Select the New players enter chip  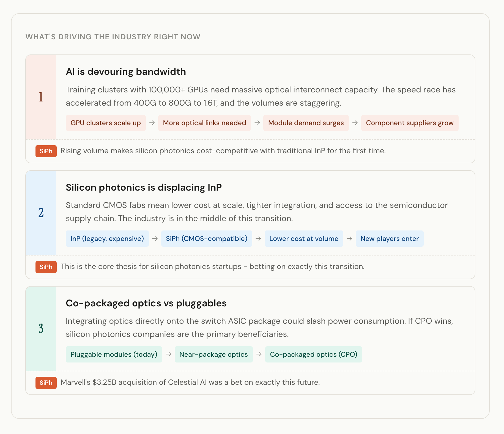point(390,239)
